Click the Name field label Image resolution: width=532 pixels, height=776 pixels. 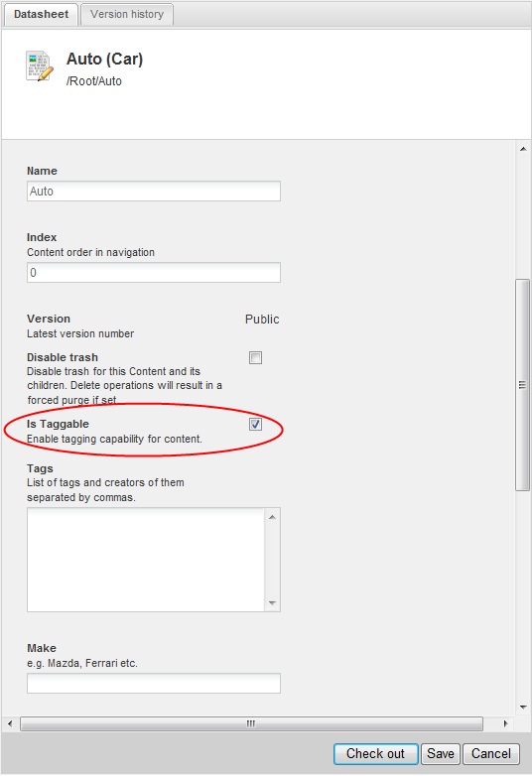point(42,171)
